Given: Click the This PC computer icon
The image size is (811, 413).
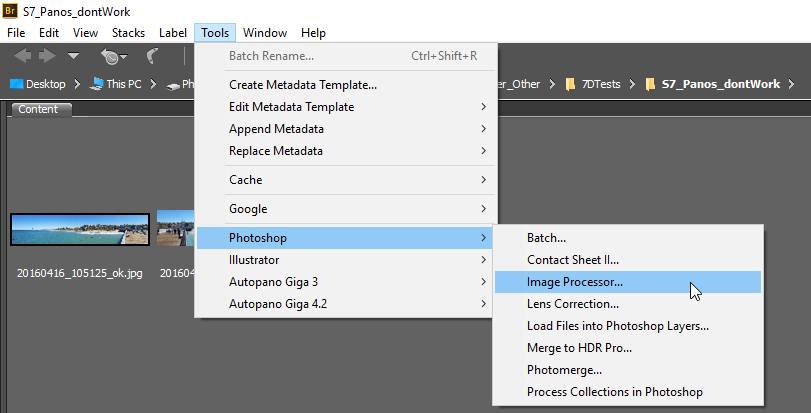Looking at the screenshot, I should pos(96,84).
